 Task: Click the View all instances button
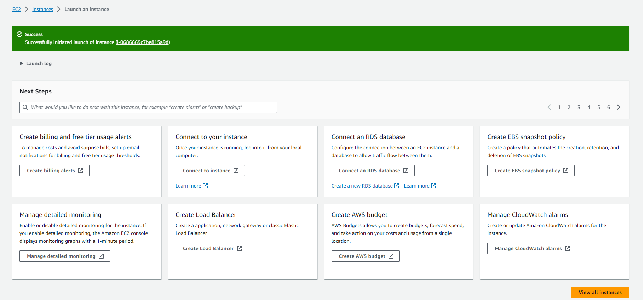click(x=600, y=292)
